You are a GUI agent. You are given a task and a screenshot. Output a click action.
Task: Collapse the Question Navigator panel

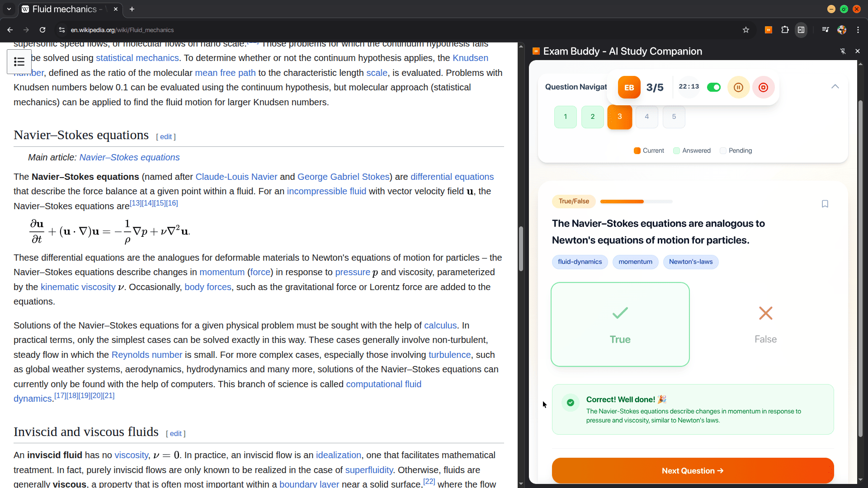click(x=835, y=86)
